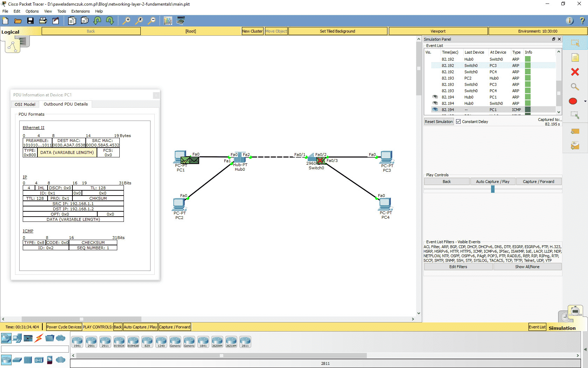Select the Connections lightning bolt category
Screen dimensions: 588x368
pos(38,338)
